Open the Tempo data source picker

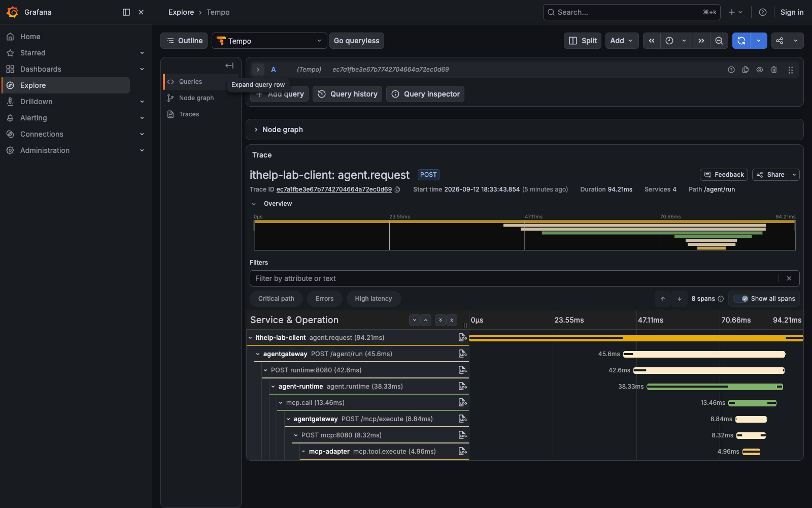click(x=269, y=41)
